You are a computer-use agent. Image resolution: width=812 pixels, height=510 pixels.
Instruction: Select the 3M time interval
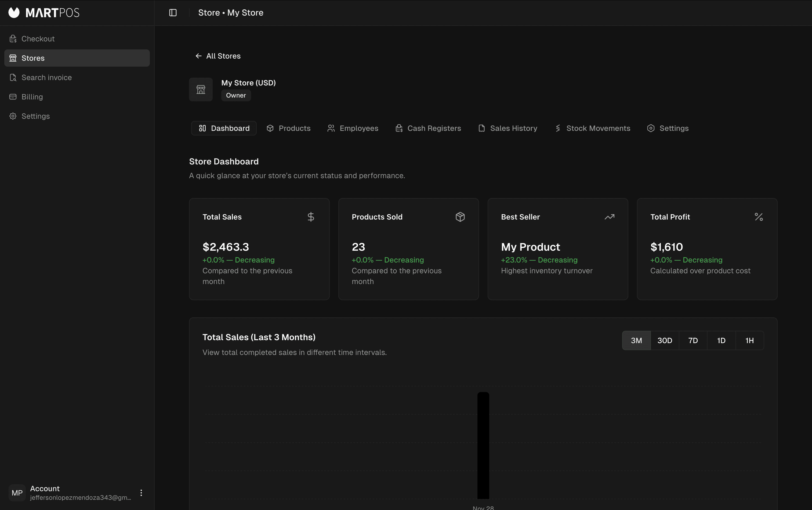coord(636,341)
